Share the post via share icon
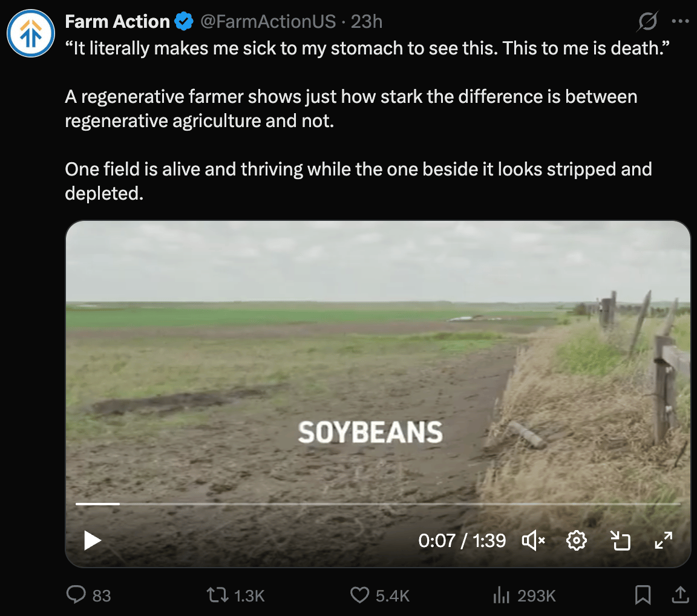This screenshot has height=616, width=697. (x=680, y=595)
